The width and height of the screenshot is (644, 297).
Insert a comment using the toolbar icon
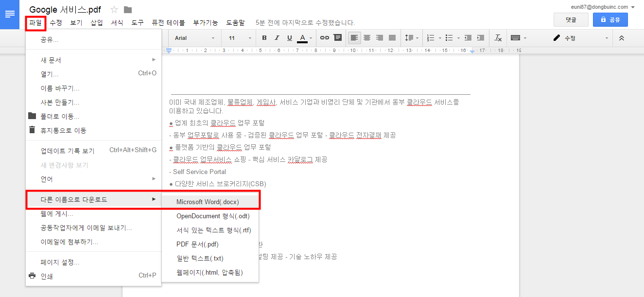pyautogui.click(x=337, y=38)
